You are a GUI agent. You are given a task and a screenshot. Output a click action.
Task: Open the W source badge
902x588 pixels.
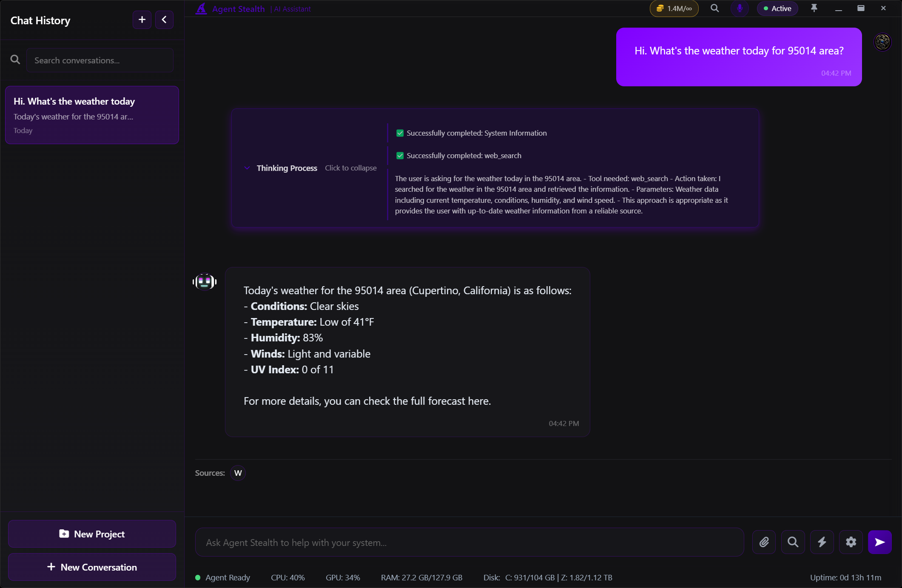(x=238, y=473)
